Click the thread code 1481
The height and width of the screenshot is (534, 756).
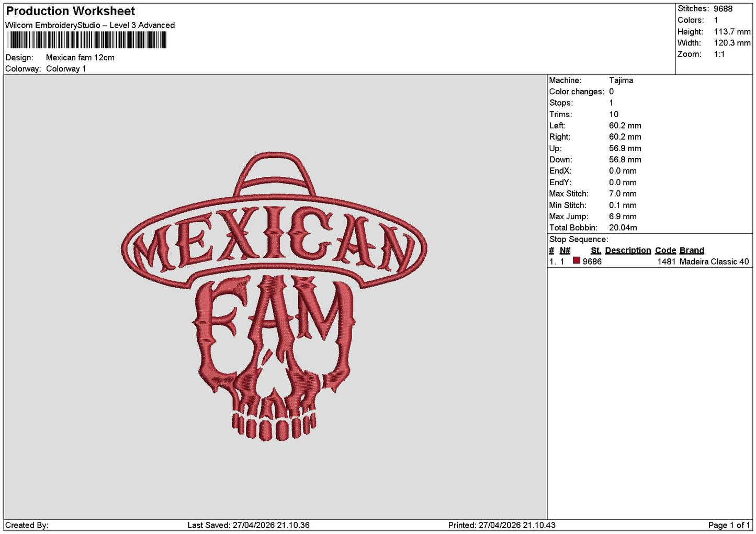pyautogui.click(x=667, y=262)
